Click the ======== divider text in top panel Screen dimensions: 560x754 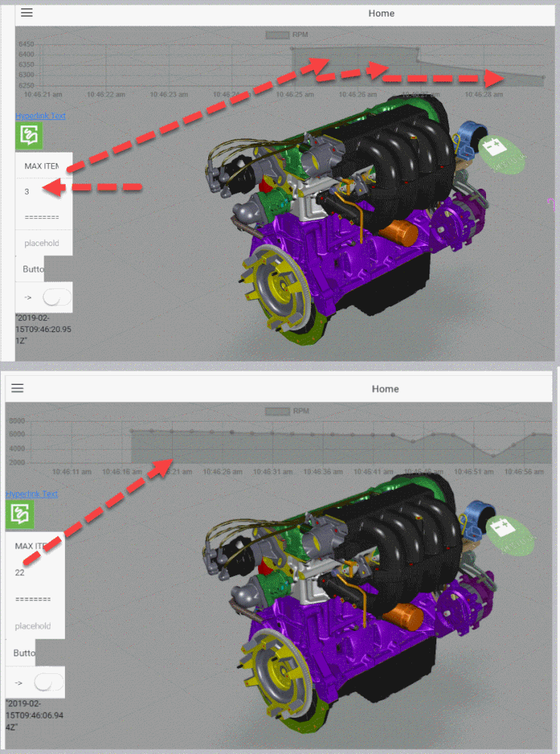[42, 217]
